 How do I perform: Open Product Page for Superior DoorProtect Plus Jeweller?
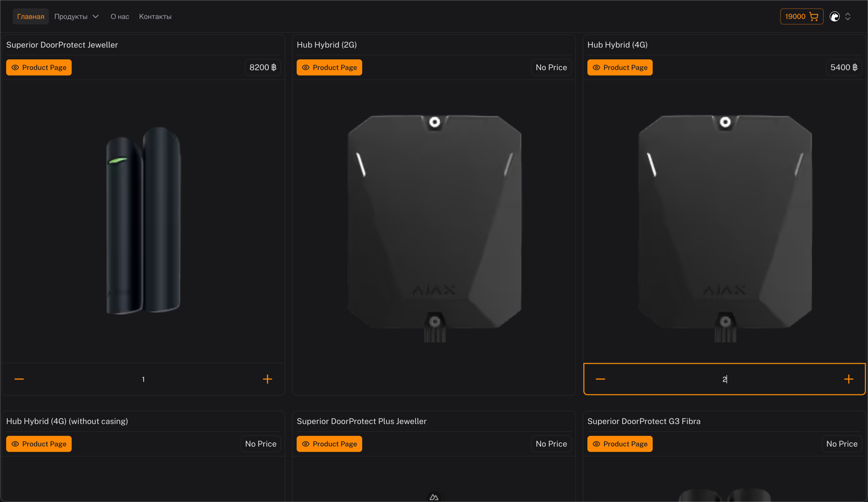coord(329,444)
